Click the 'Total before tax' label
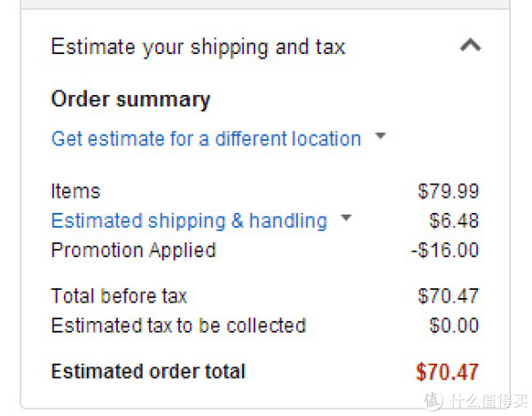The image size is (532, 416). tap(119, 296)
